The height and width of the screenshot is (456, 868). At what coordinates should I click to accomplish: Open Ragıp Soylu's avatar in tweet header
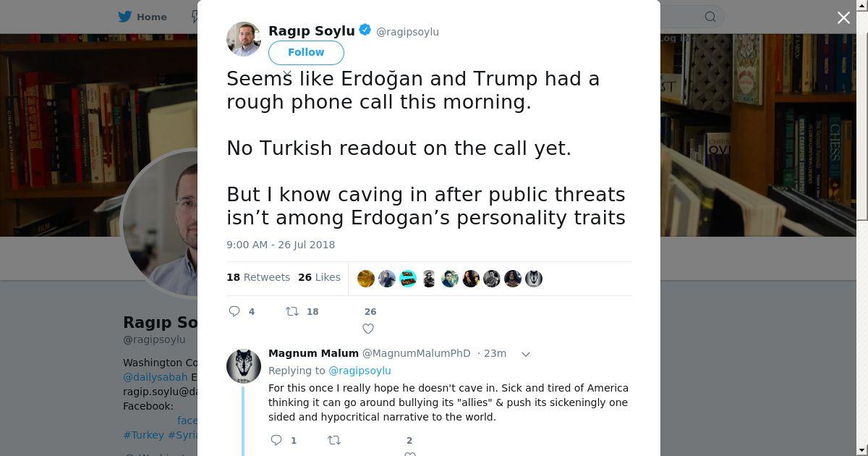(244, 39)
